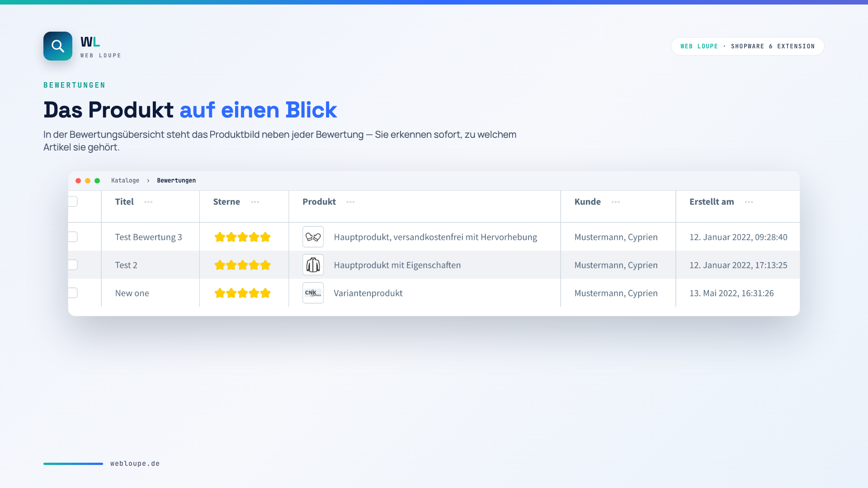Screen dimensions: 868x488
Task: Open the review titled New one
Action: 132,293
